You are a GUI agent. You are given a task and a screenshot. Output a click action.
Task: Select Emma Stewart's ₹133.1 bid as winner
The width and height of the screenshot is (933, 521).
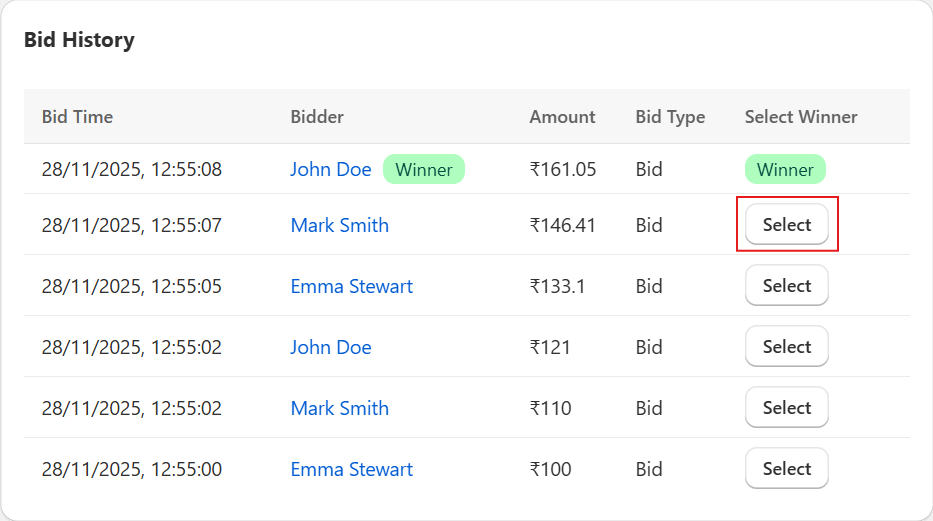click(x=786, y=286)
